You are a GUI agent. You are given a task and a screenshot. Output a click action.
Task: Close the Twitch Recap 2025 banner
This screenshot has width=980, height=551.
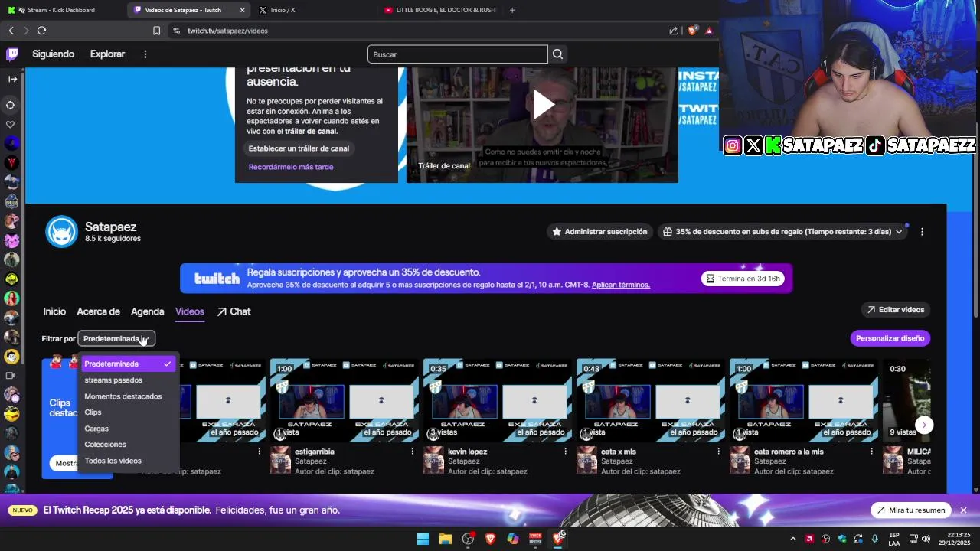click(963, 510)
